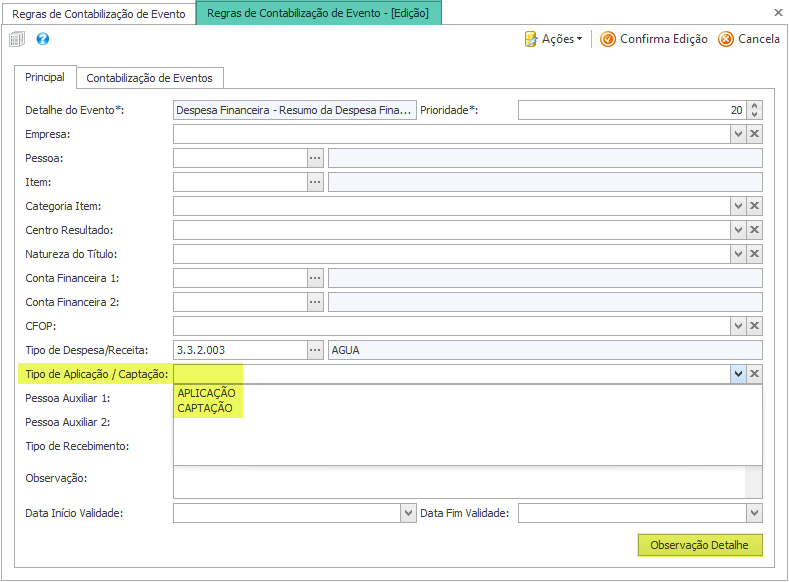Click the Detalhe do Evento field

tap(294, 110)
